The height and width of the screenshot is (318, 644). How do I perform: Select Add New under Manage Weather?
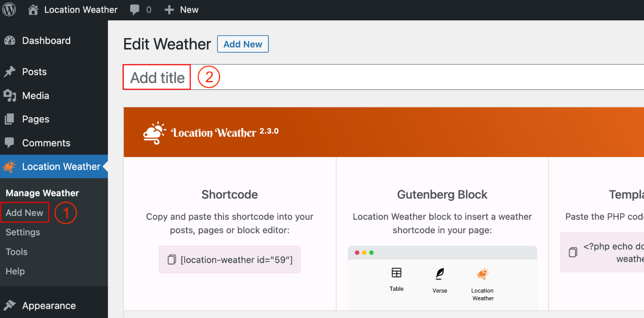click(x=25, y=212)
